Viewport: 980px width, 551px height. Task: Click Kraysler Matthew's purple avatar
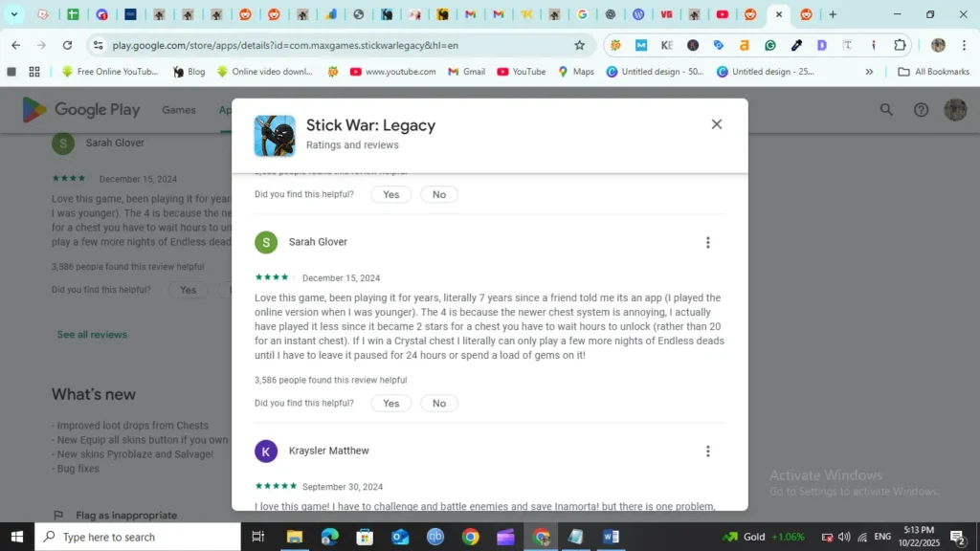point(266,452)
